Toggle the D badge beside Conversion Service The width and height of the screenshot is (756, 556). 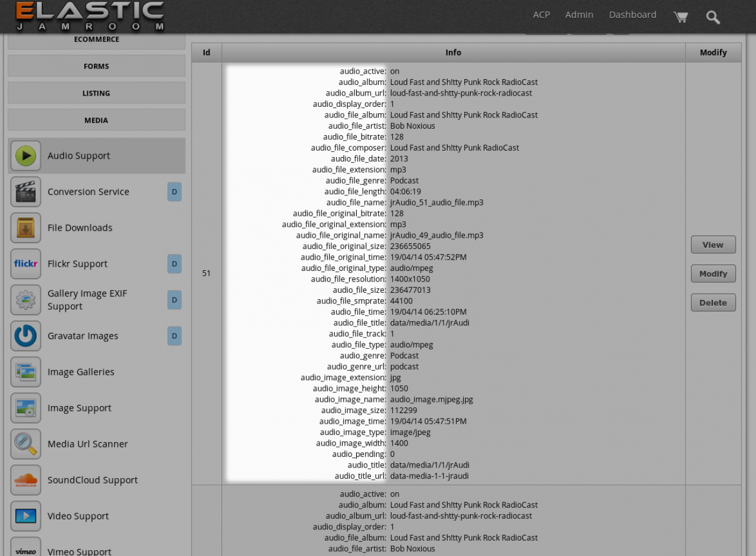[174, 192]
